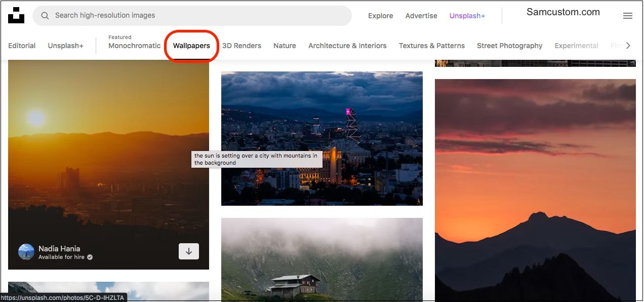Show more categories with the right chevron
The height and width of the screenshot is (302, 644).
(628, 46)
